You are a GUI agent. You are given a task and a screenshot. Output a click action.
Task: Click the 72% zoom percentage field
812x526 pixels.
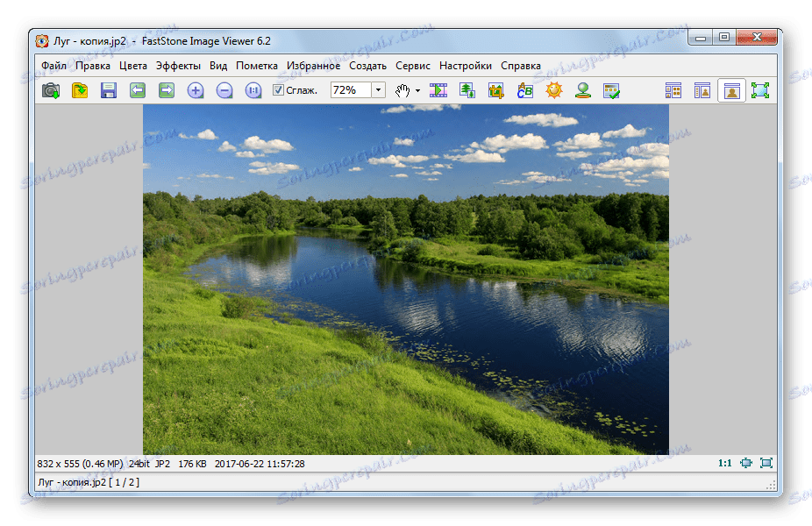point(351,90)
